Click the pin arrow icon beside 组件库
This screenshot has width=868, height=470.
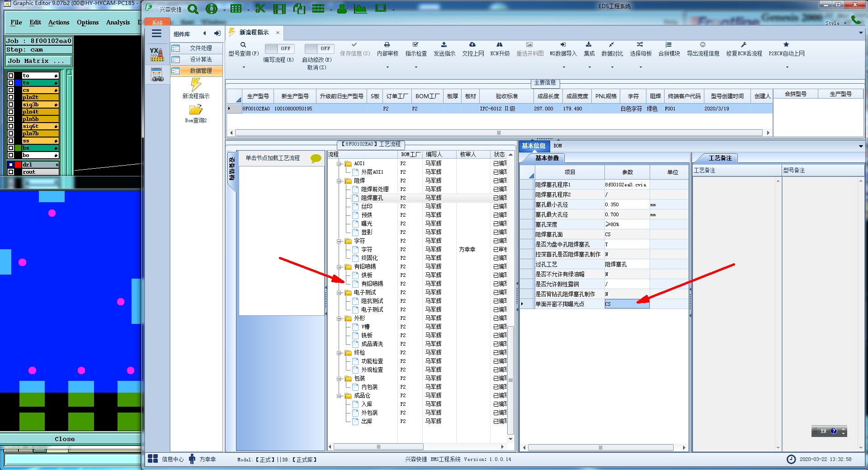coord(217,33)
